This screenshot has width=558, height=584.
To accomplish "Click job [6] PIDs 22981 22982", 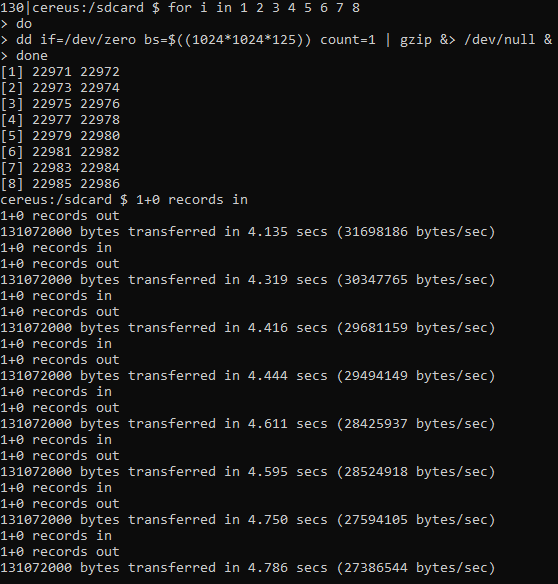I will coord(60,152).
